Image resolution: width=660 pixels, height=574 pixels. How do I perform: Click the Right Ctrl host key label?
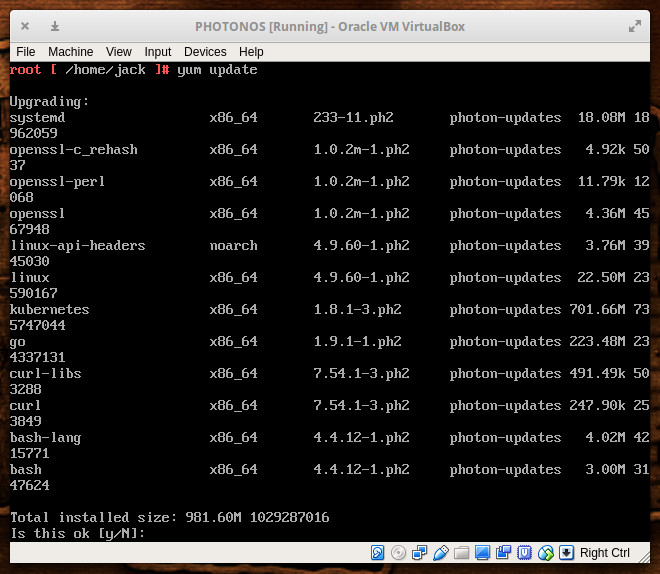tap(604, 553)
